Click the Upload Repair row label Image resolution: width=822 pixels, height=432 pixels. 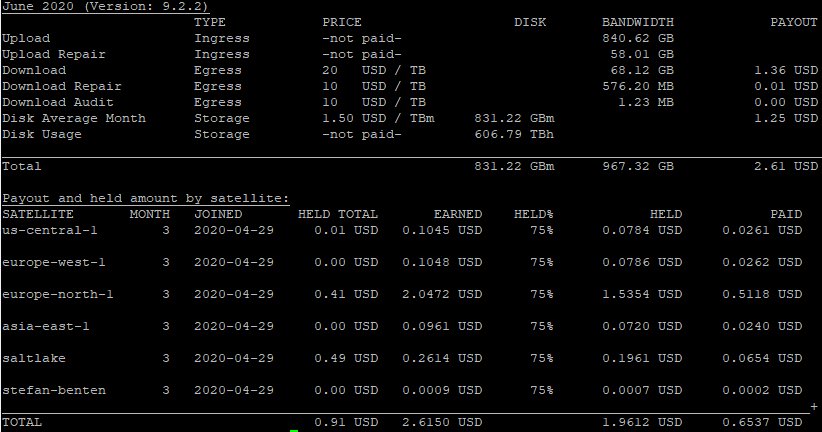tap(54, 54)
